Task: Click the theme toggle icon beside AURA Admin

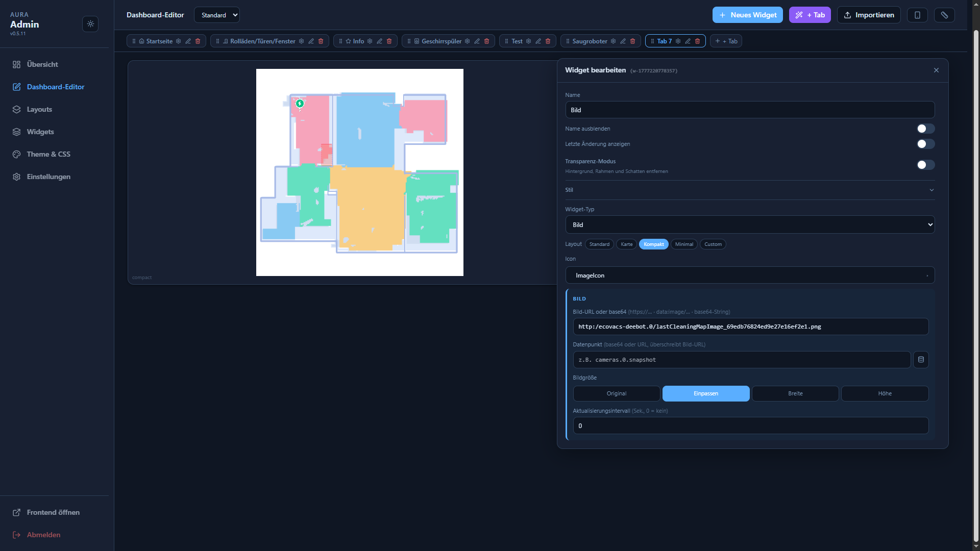Action: tap(90, 24)
